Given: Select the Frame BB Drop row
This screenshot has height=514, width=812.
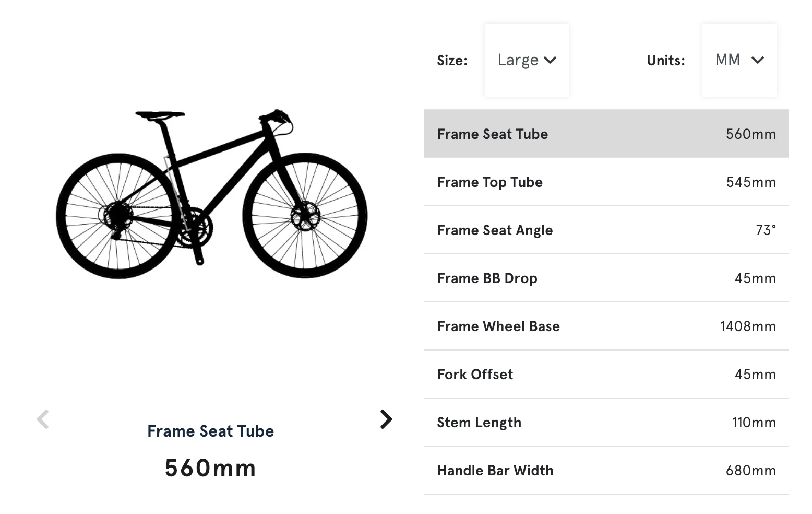Looking at the screenshot, I should point(606,278).
